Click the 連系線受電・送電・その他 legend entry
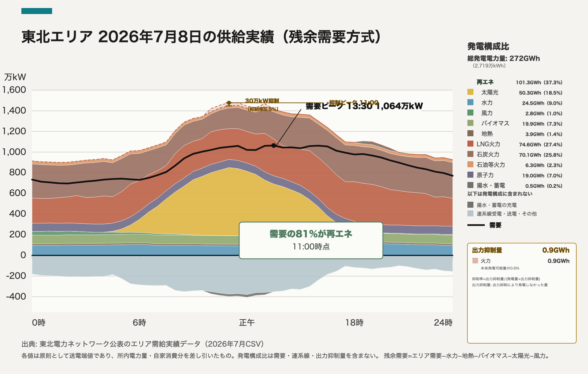The image size is (588, 374). click(502, 213)
